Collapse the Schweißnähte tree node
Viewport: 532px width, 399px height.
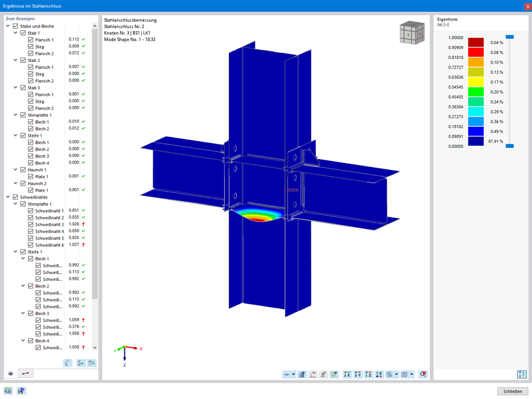[x=8, y=196]
